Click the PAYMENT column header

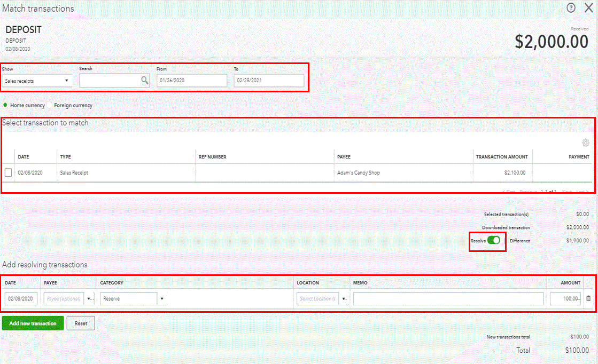coord(579,157)
